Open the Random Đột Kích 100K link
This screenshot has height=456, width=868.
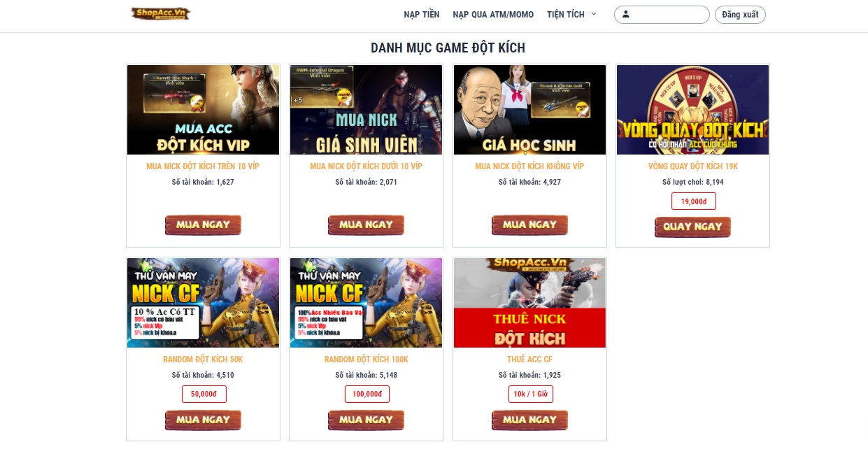point(366,359)
